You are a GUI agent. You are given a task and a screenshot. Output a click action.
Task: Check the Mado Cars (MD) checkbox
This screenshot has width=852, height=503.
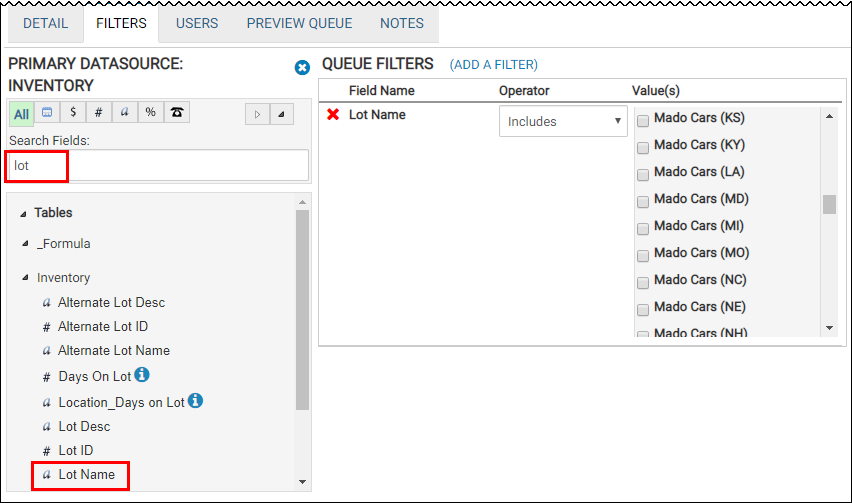click(x=643, y=201)
